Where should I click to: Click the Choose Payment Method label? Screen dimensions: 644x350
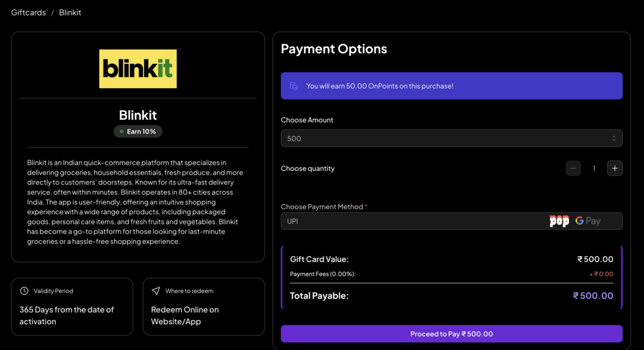tap(322, 207)
